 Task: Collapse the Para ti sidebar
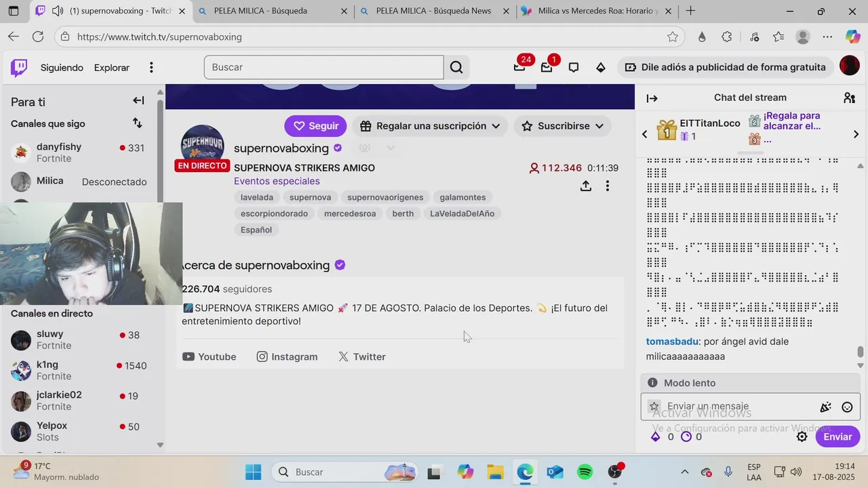pyautogui.click(x=138, y=100)
